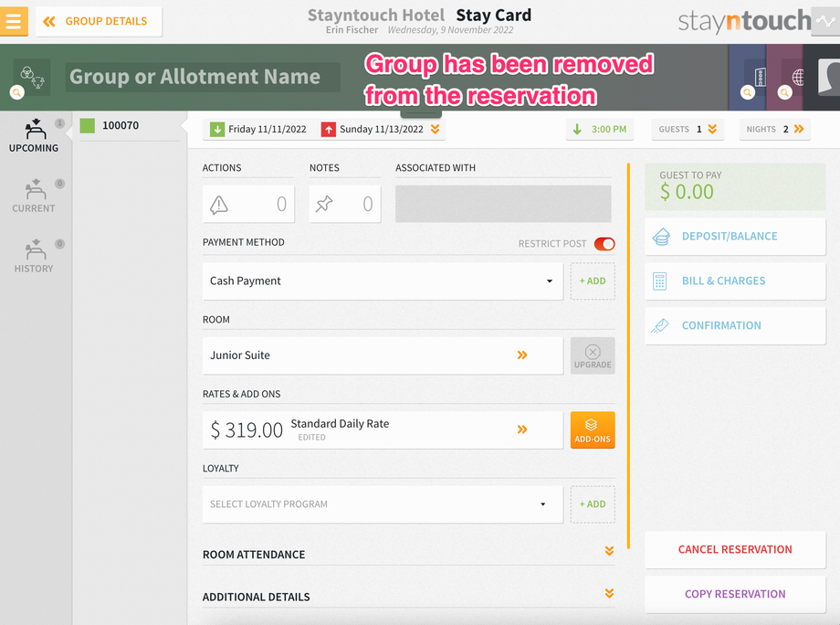Click the Friday 11/11/2022 arrival date text
The width and height of the screenshot is (840, 625).
[x=268, y=129]
